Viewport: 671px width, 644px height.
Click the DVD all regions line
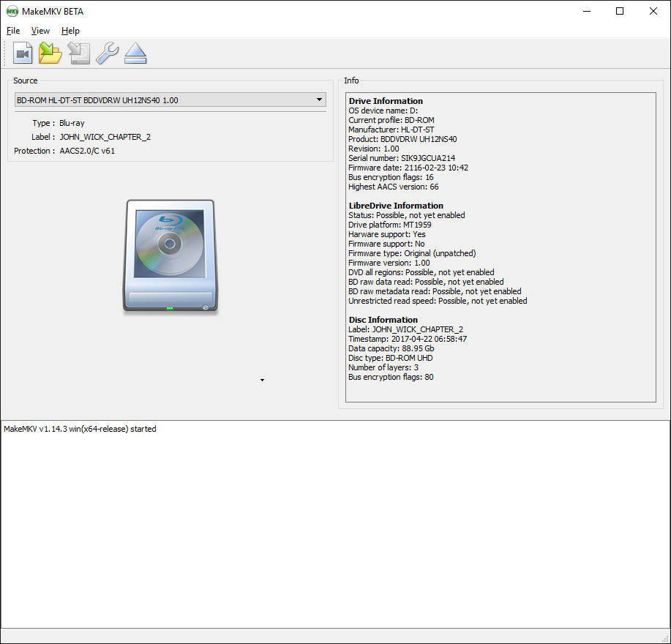(421, 272)
